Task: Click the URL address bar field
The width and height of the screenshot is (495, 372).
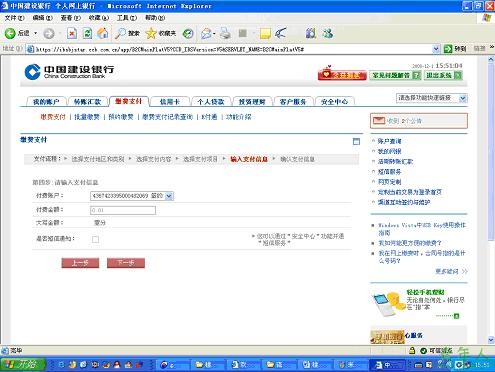Action: pyautogui.click(x=233, y=49)
